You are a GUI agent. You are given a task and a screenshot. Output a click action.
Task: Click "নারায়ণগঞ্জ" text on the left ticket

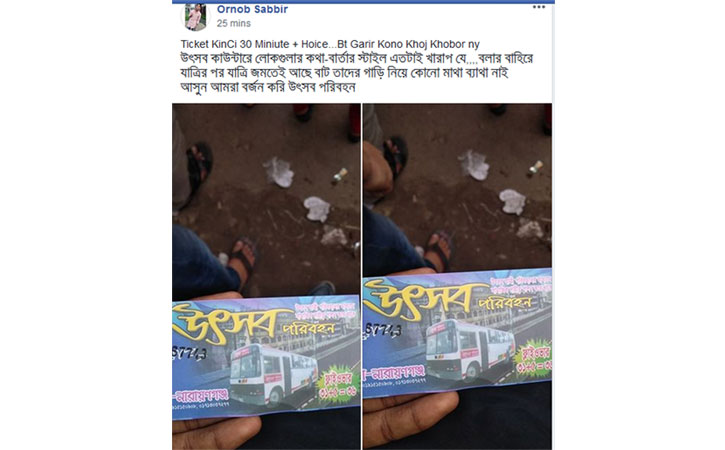coord(201,396)
